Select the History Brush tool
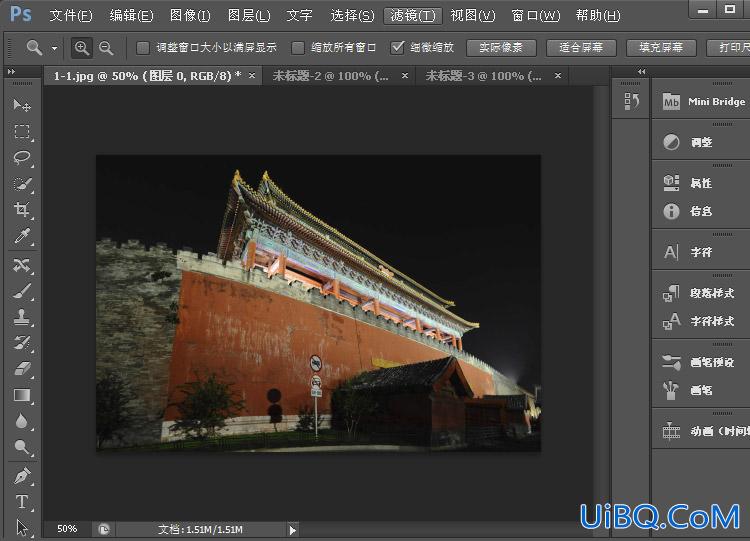This screenshot has height=541, width=750. point(22,342)
